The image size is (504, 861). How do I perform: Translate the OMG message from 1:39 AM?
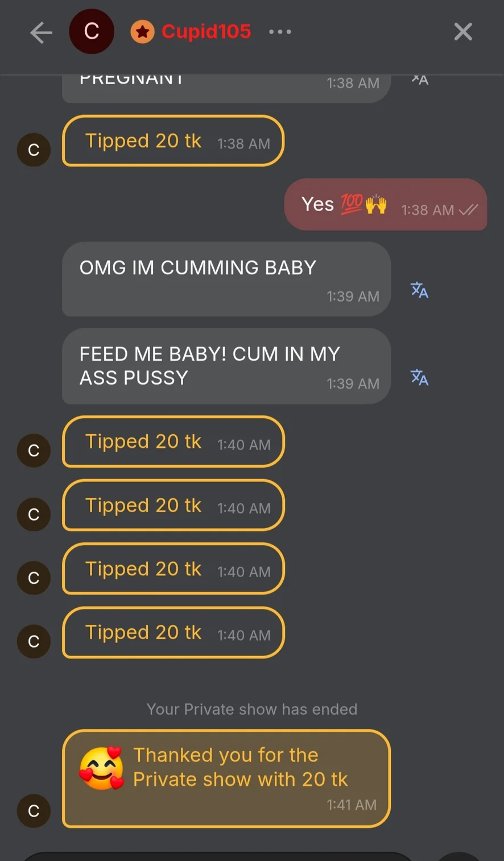point(420,290)
